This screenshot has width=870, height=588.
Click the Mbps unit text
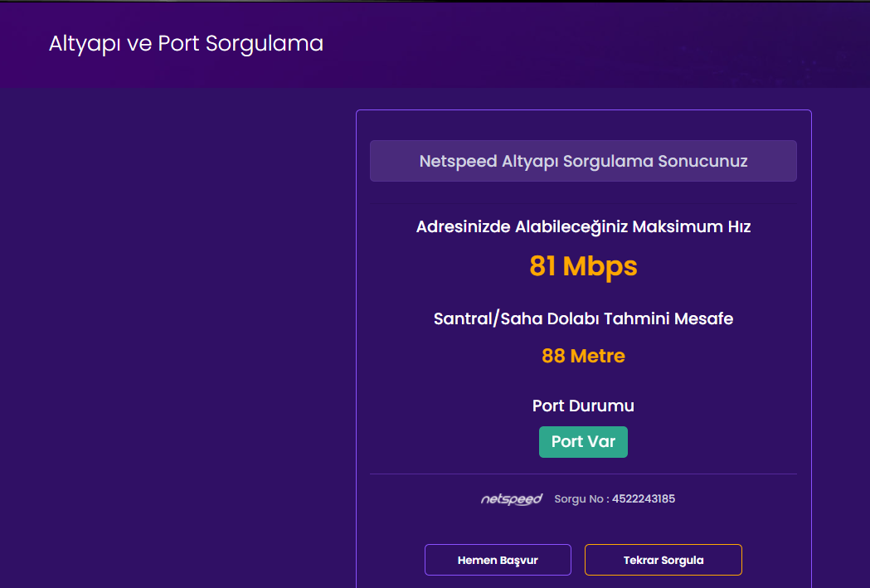[x=600, y=266]
